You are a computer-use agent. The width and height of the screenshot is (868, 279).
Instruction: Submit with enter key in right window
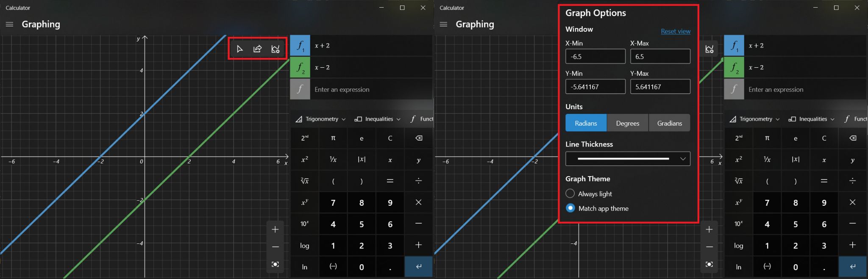pos(852,266)
